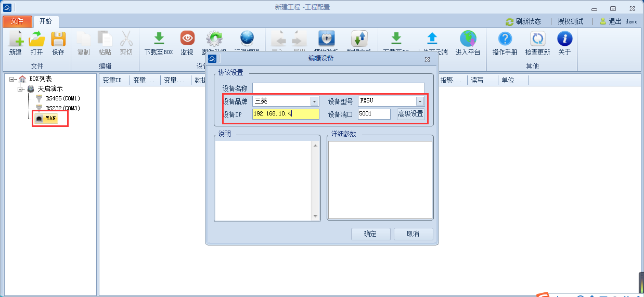Click the 关于 (About) info icon
The width and height of the screenshot is (644, 297).
564,39
